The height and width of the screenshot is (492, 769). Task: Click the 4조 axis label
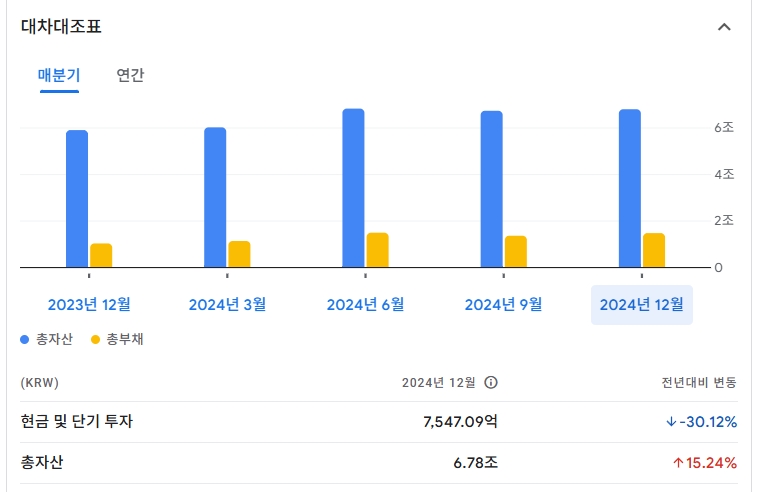[x=724, y=174]
